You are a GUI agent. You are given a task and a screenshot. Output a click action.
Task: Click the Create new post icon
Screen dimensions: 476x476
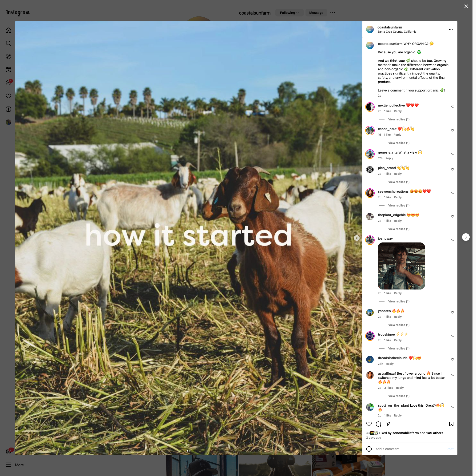pos(8,109)
